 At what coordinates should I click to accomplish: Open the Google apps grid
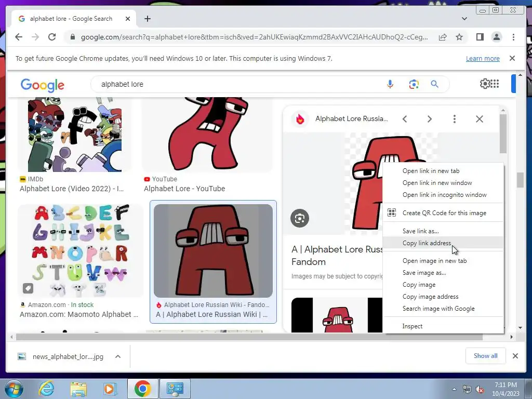495,84
